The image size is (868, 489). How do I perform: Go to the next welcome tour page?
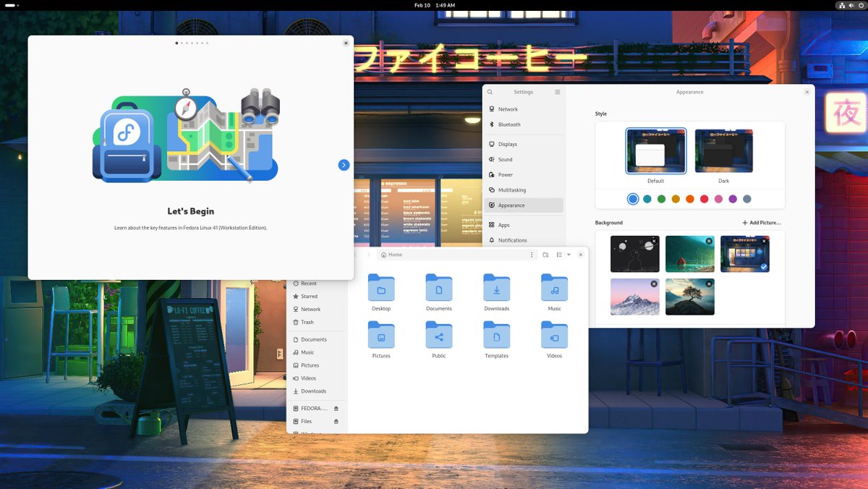tap(344, 165)
